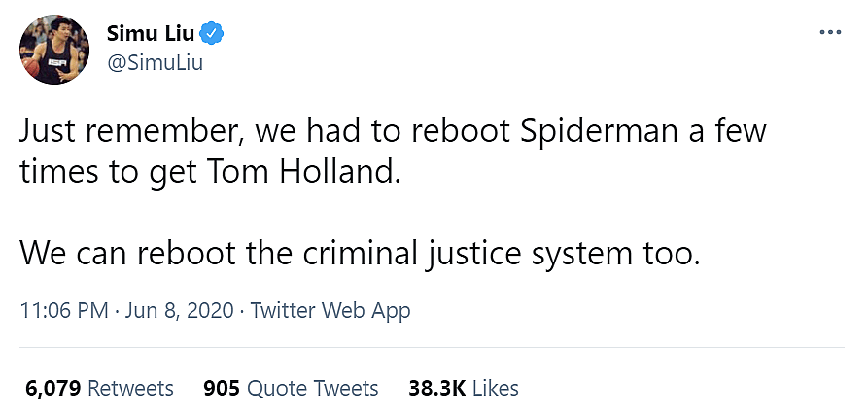Image resolution: width=868 pixels, height=420 pixels.
Task: Click the 38.3K like count number
Action: (435, 388)
